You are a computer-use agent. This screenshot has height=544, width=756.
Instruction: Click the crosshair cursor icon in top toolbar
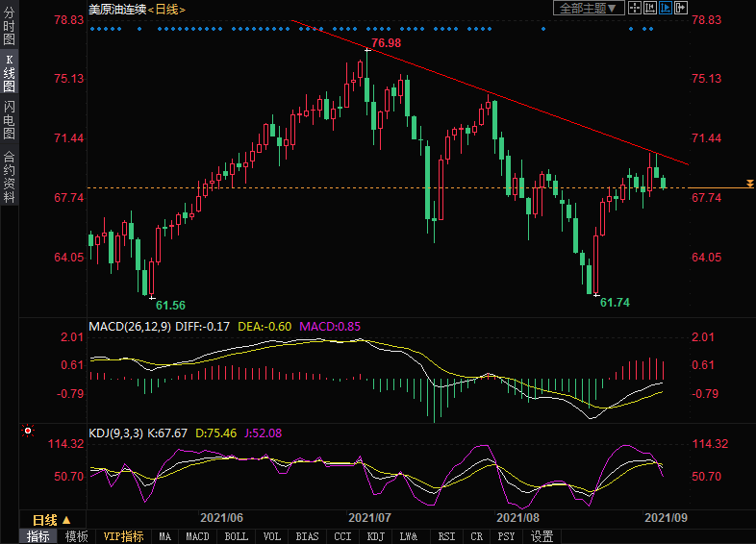635,8
